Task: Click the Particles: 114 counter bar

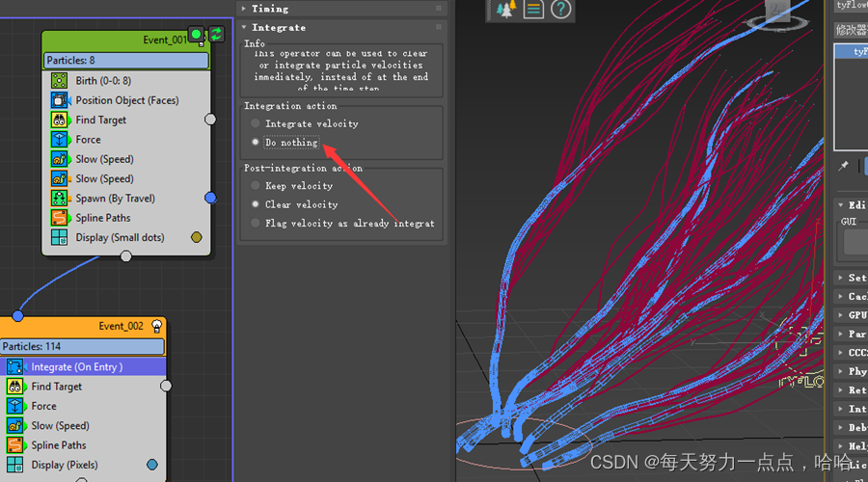Action: [x=82, y=346]
